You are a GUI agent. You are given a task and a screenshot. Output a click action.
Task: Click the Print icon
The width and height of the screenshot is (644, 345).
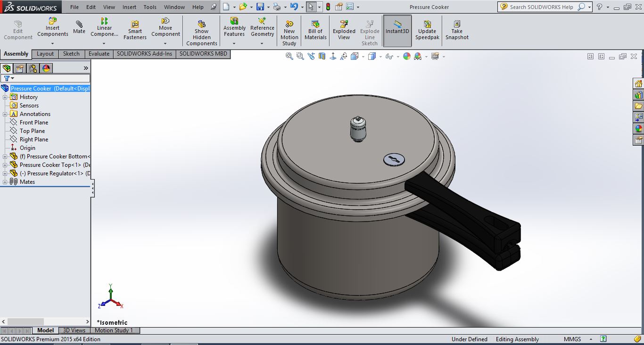(x=277, y=7)
